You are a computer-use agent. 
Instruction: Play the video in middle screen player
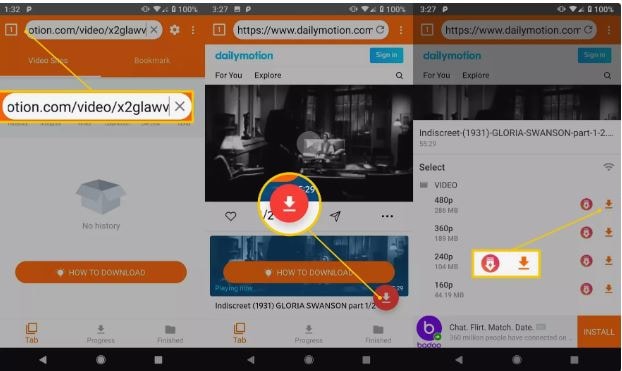[x=309, y=144]
